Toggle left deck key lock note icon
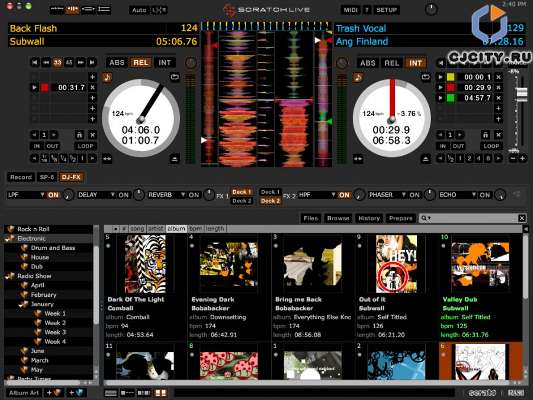Screen dimensions: 533x400 [107, 77]
